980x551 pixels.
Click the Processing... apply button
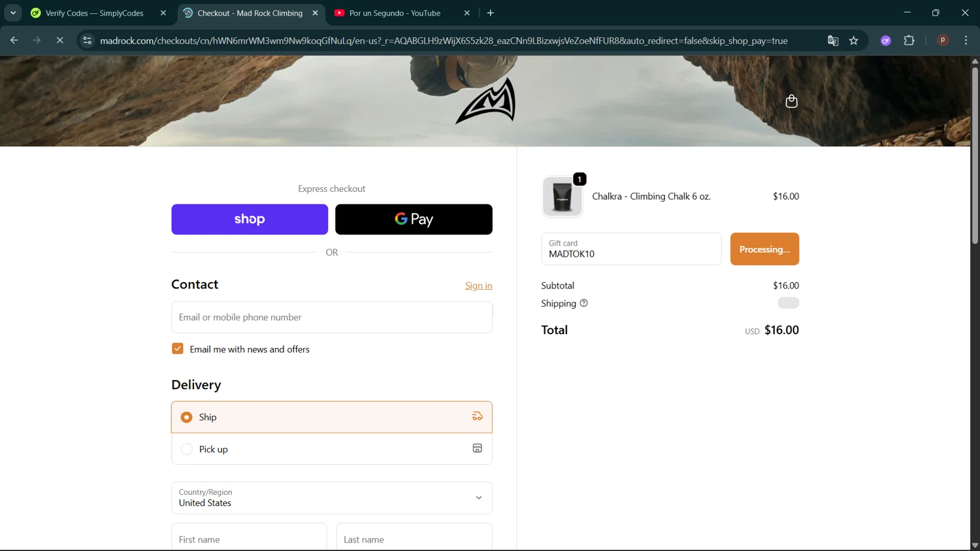764,249
